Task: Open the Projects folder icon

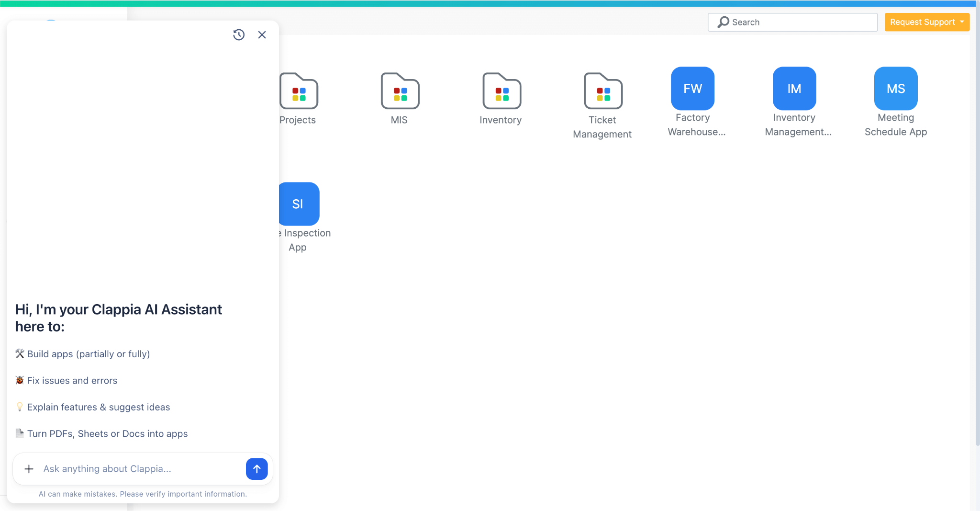Action: coord(299,91)
